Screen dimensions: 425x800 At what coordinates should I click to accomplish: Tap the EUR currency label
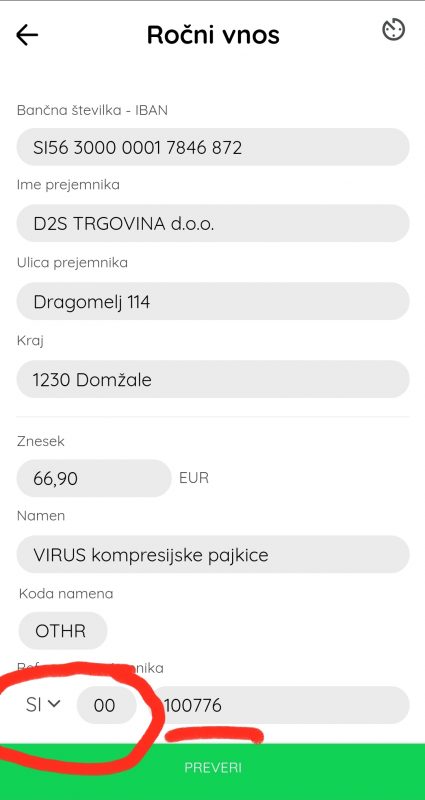tap(194, 478)
